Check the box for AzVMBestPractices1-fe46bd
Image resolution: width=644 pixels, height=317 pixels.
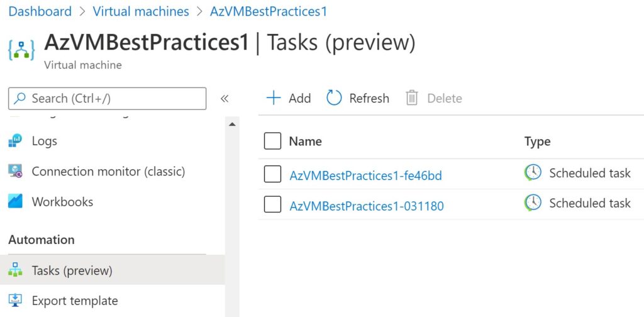point(273,174)
